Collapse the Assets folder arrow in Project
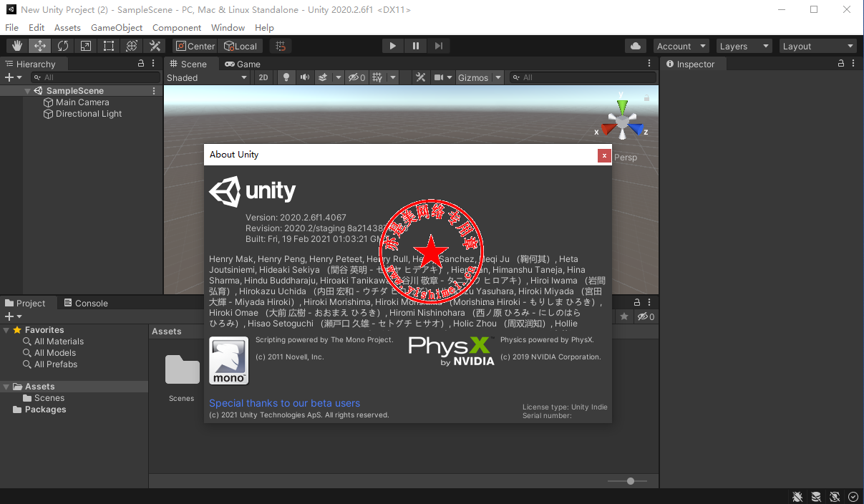Screen dimensions: 864x504 [x=6, y=387]
